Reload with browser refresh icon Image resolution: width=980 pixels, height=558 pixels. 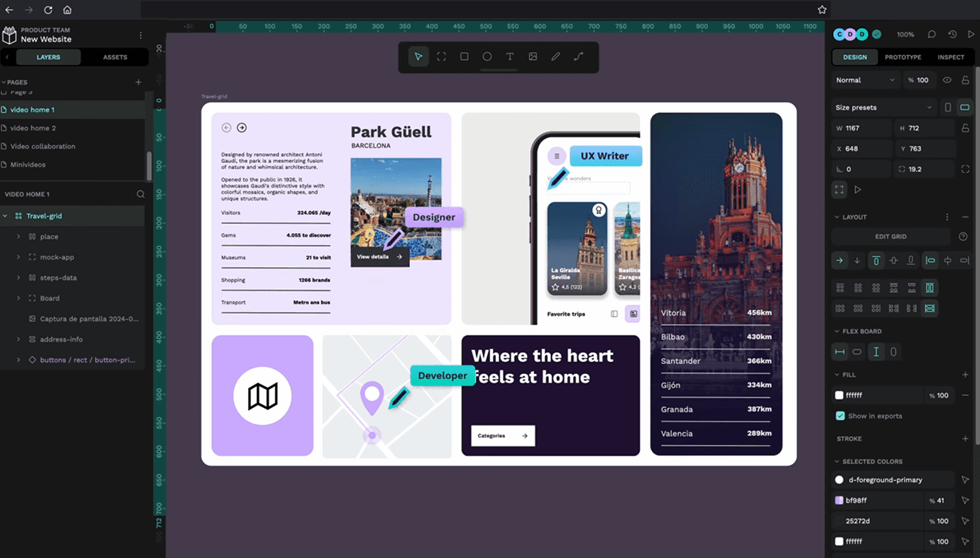coord(48,10)
